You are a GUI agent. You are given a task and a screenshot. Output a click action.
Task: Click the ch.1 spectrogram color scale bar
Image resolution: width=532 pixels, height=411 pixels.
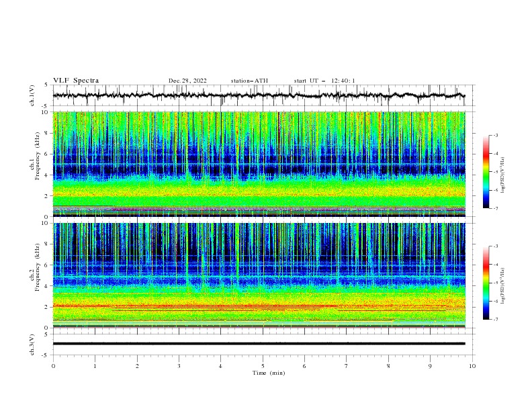tap(486, 172)
